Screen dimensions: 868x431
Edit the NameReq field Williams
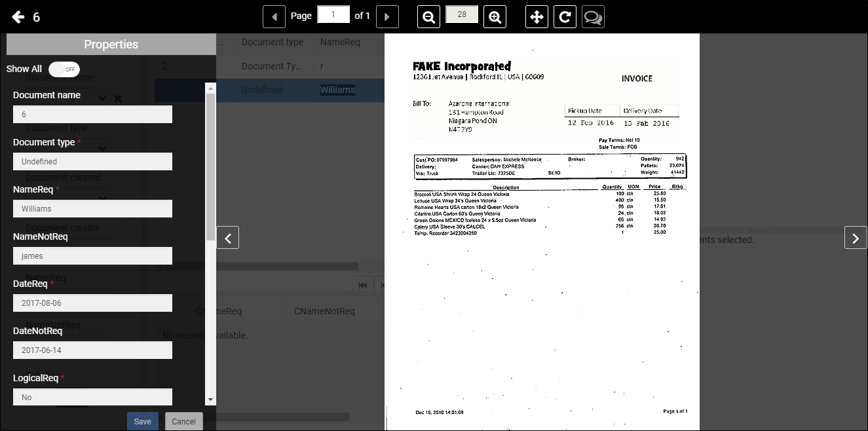coord(92,208)
